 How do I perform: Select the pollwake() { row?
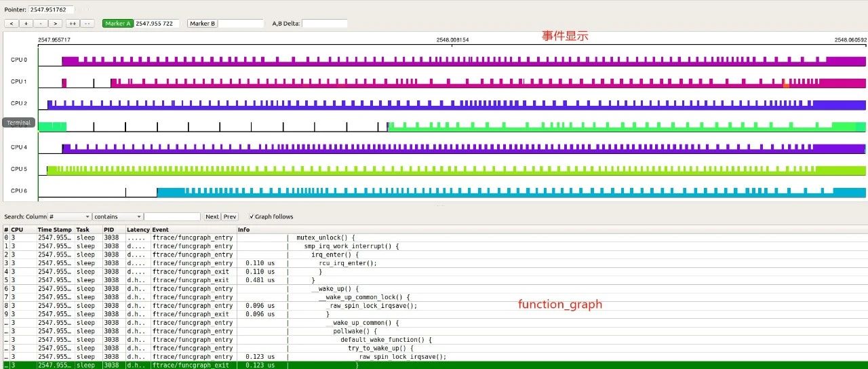pyautogui.click(x=434, y=331)
